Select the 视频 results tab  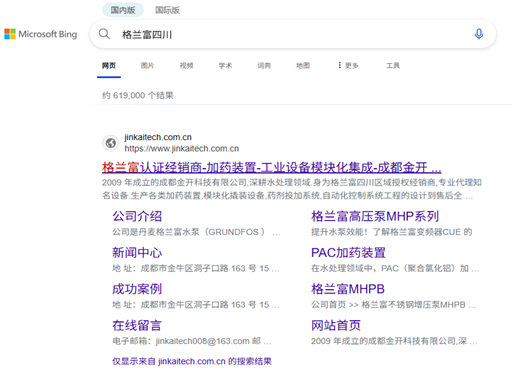coord(186,65)
